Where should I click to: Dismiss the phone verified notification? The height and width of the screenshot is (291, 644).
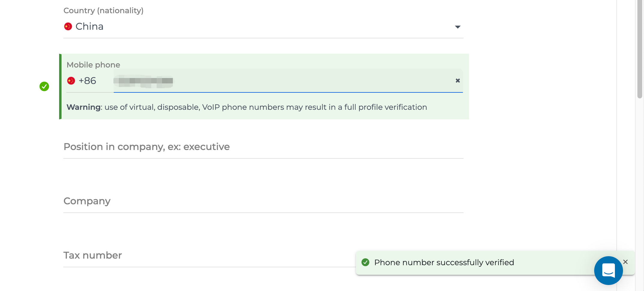[x=625, y=262]
